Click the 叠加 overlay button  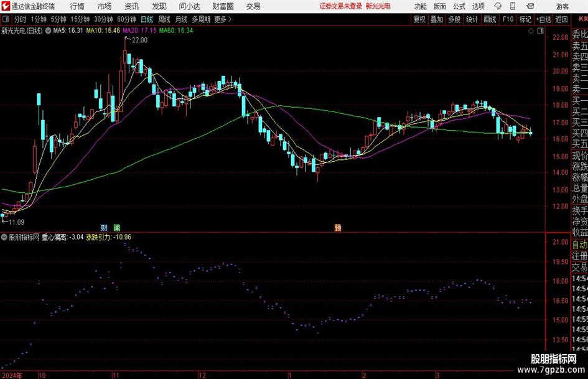point(437,19)
